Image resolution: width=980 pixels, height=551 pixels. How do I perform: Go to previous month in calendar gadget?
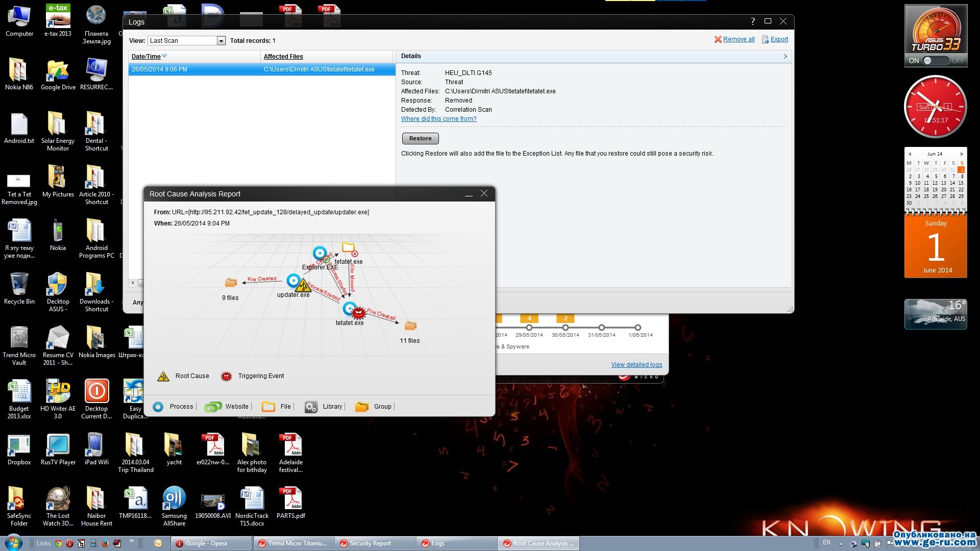pyautogui.click(x=910, y=154)
